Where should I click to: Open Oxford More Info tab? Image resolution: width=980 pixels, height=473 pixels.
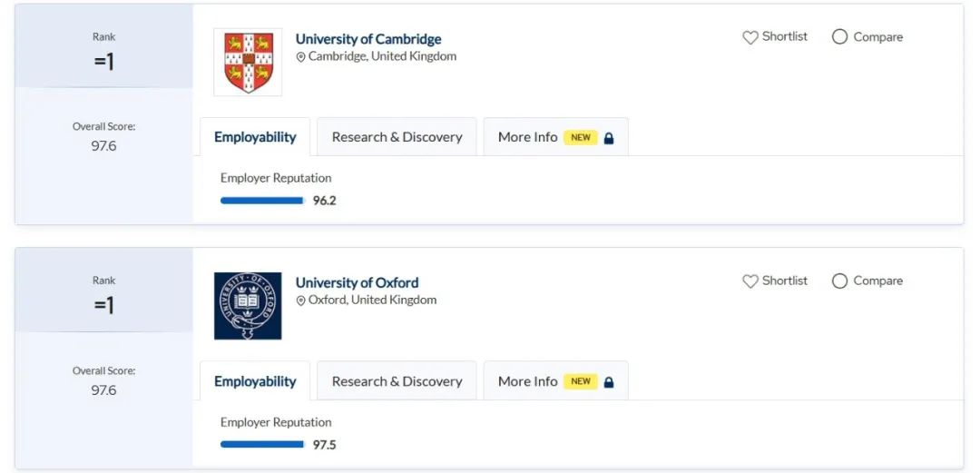[555, 381]
